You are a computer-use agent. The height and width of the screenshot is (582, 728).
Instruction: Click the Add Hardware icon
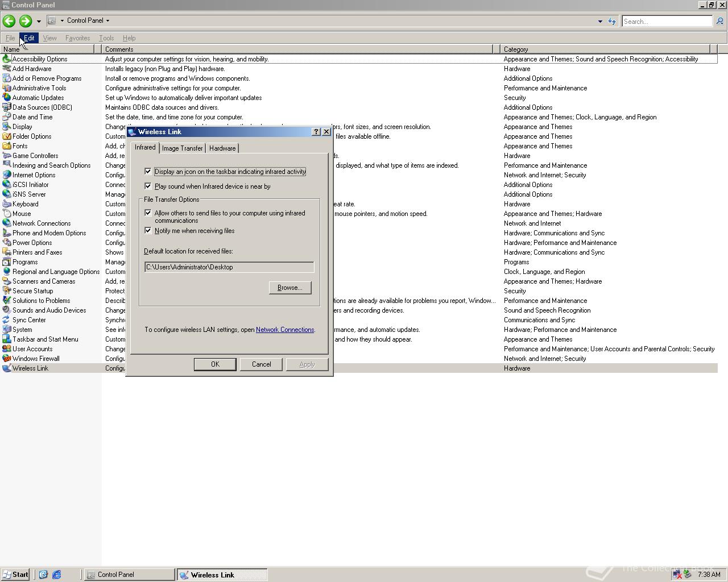point(7,69)
